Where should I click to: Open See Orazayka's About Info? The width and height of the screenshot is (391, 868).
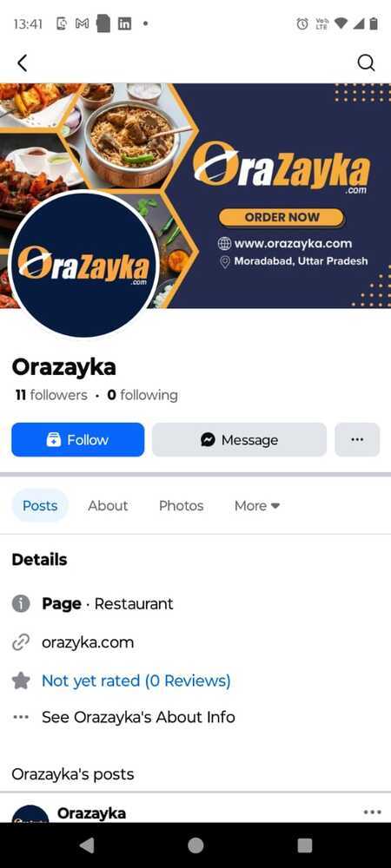click(138, 718)
